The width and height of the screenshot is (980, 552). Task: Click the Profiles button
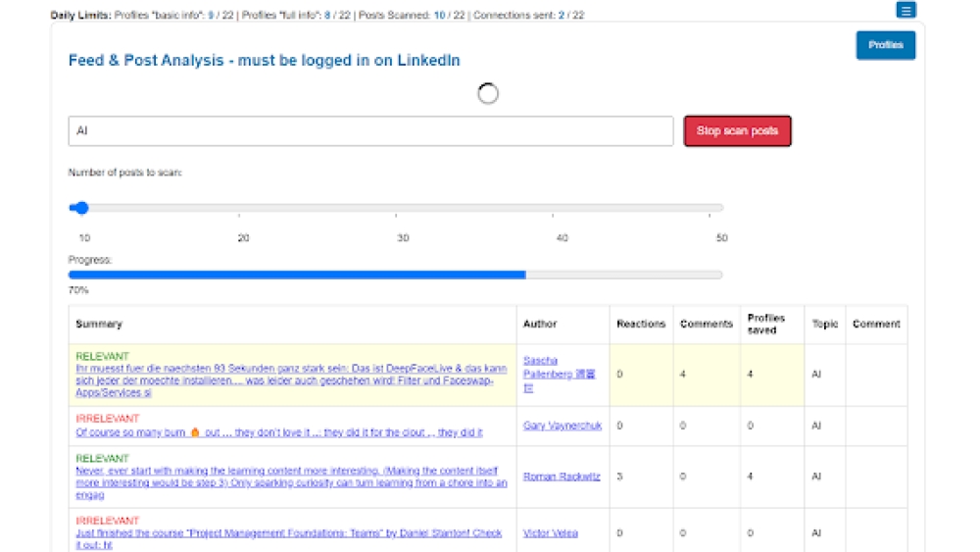[886, 45]
